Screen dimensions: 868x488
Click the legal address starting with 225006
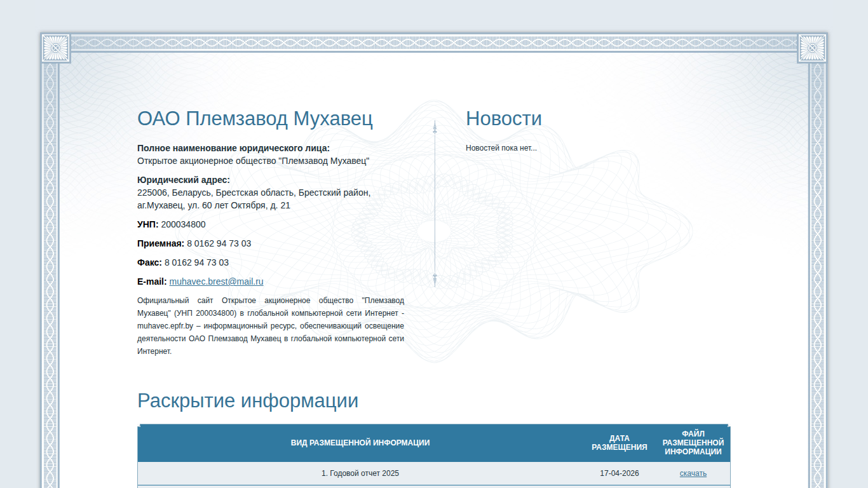click(x=254, y=199)
